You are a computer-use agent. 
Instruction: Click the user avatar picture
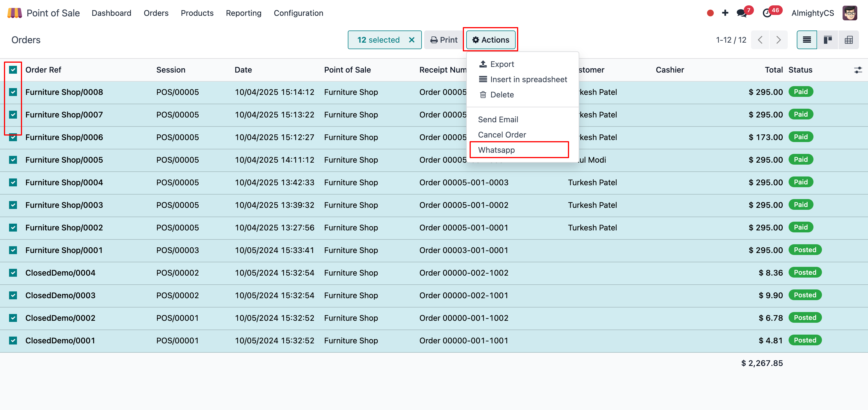click(849, 13)
